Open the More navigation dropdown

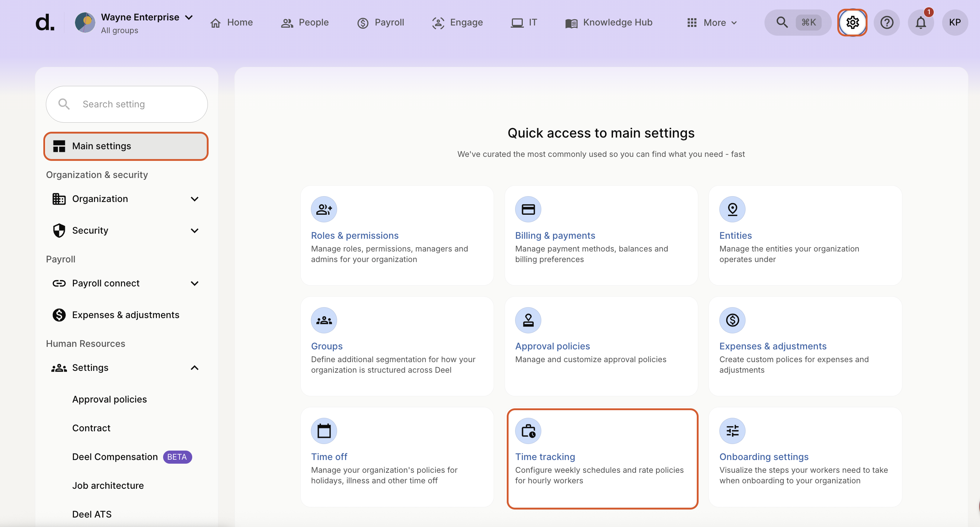pyautogui.click(x=712, y=23)
